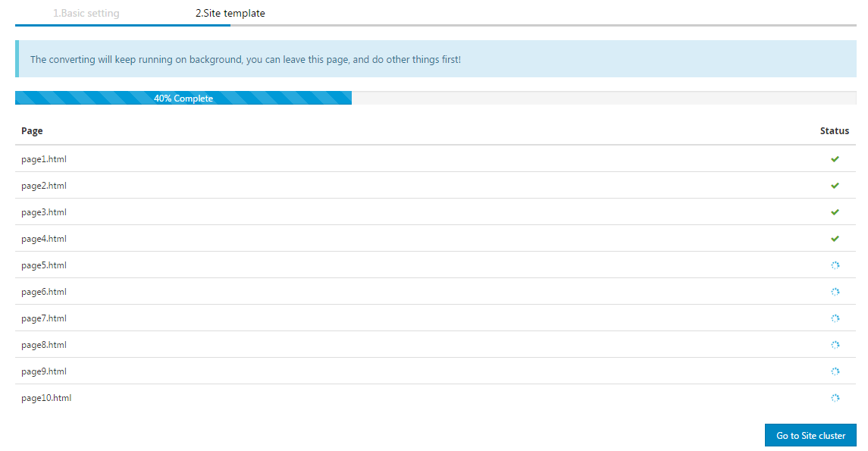Click the Page column header

pos(32,131)
